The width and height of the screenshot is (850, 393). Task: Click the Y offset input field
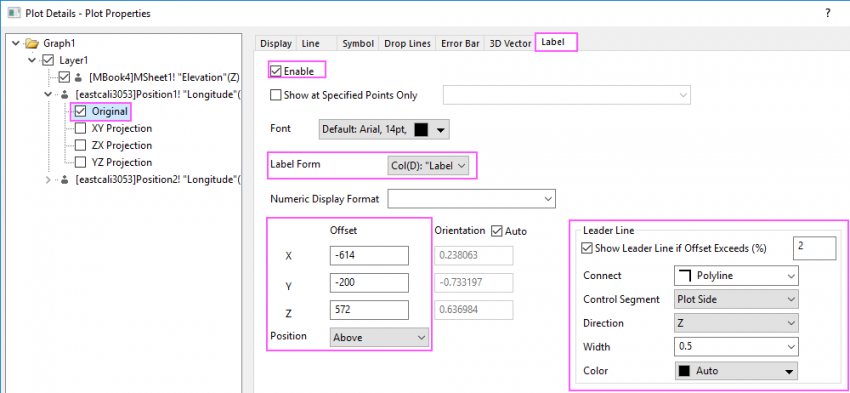point(369,282)
